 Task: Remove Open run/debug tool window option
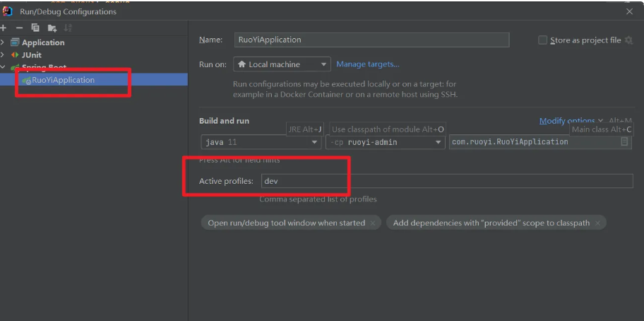(x=373, y=223)
